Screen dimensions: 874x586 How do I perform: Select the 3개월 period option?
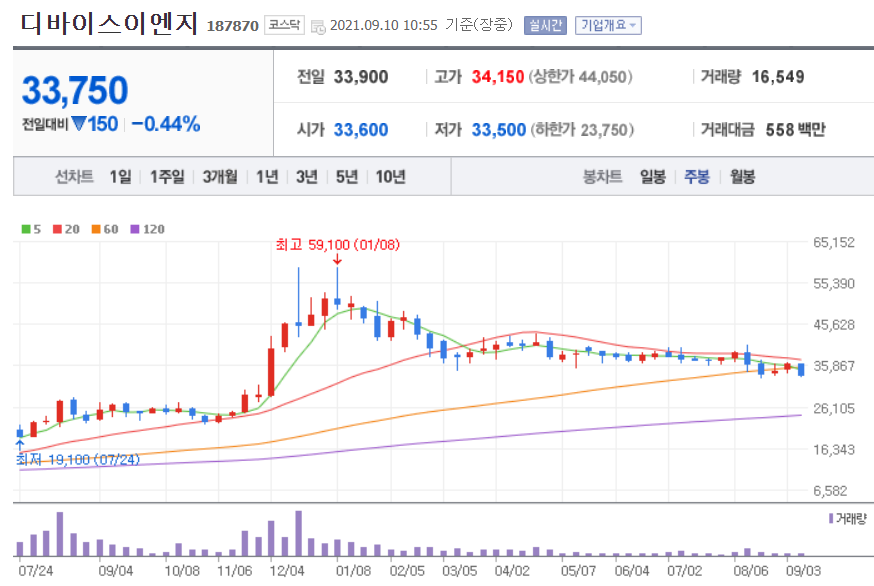tap(219, 177)
